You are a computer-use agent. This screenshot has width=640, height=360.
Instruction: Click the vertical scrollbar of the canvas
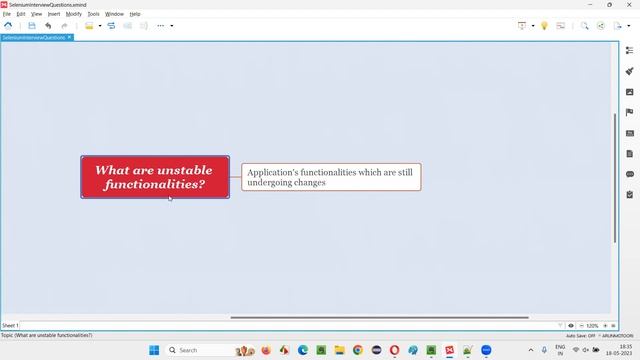[615, 178]
